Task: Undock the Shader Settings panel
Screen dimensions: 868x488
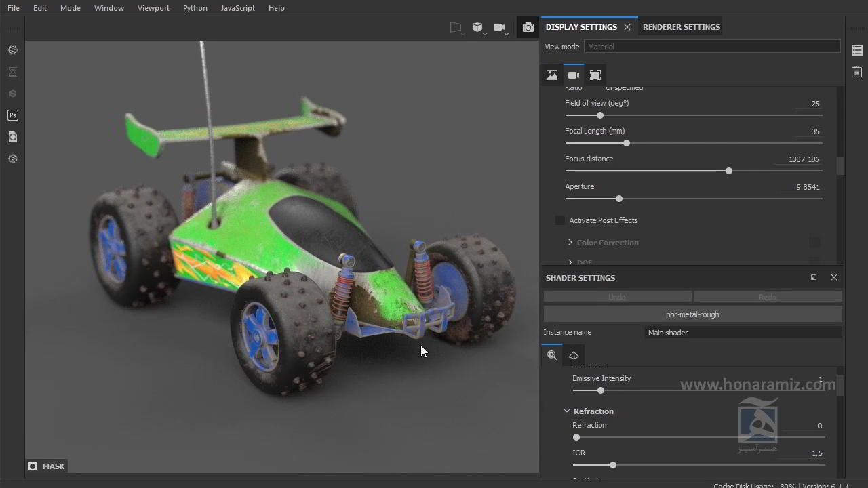Action: [x=814, y=277]
